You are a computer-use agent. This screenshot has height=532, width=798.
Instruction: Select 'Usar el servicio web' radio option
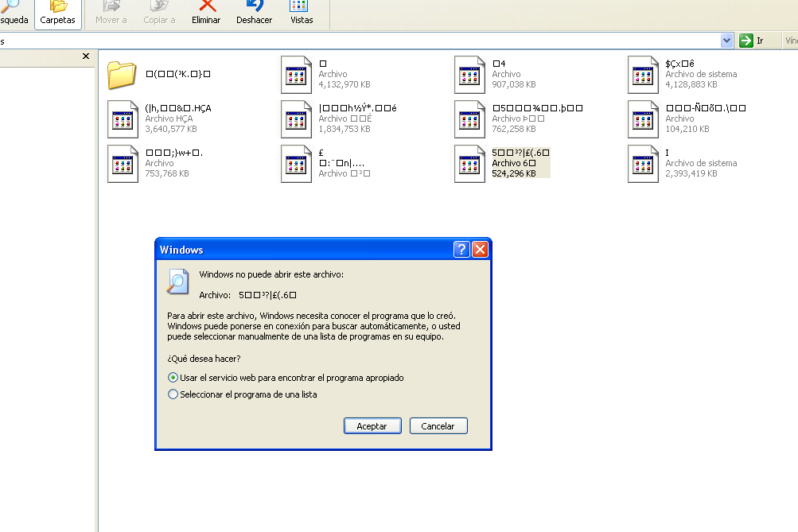pyautogui.click(x=173, y=378)
